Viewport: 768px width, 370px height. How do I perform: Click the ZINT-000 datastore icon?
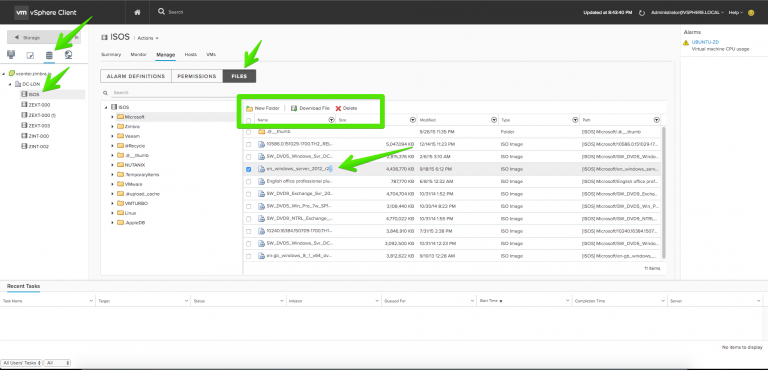[x=24, y=136]
